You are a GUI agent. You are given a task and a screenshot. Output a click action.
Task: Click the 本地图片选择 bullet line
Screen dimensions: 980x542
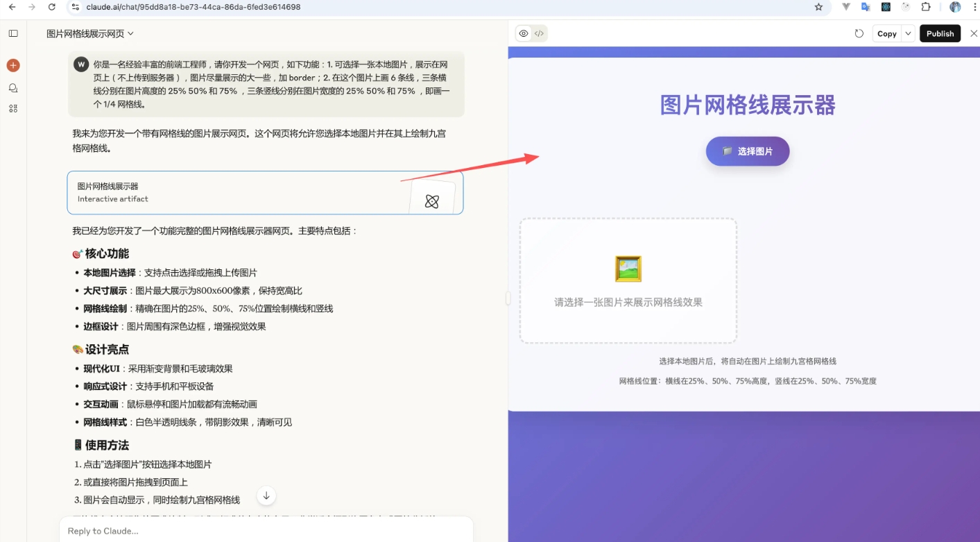click(171, 273)
